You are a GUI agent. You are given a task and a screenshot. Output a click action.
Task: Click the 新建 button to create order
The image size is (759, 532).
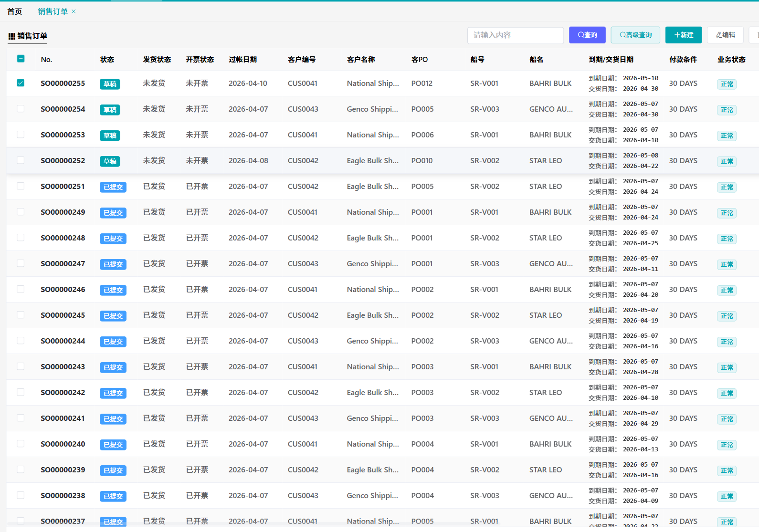683,35
